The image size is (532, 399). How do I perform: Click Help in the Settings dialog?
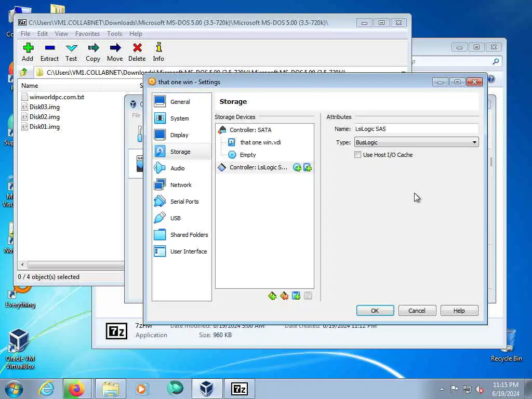tap(459, 311)
